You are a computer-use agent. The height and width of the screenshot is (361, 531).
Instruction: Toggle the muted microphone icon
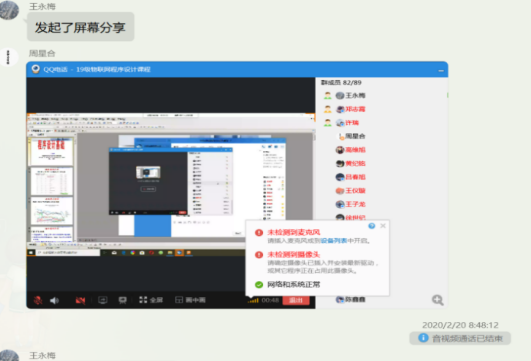38,300
